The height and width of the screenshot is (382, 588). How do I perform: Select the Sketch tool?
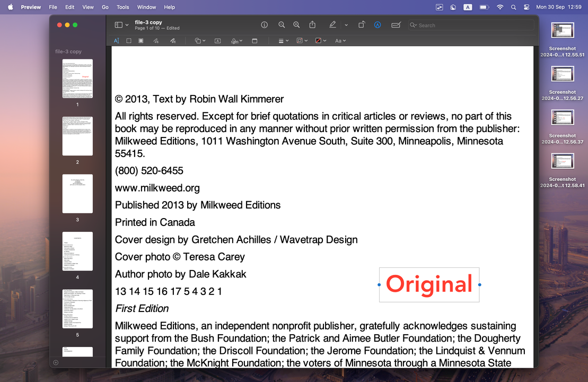click(156, 40)
